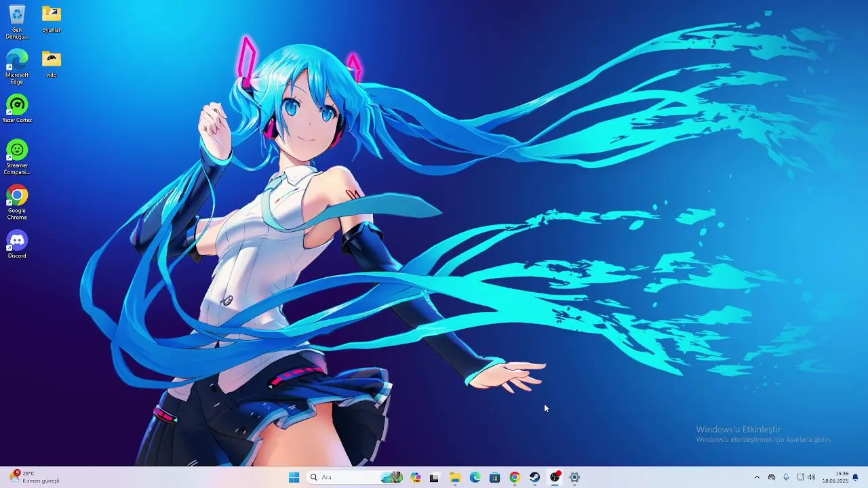Select the 'vido' folder on the desktop

click(52, 63)
